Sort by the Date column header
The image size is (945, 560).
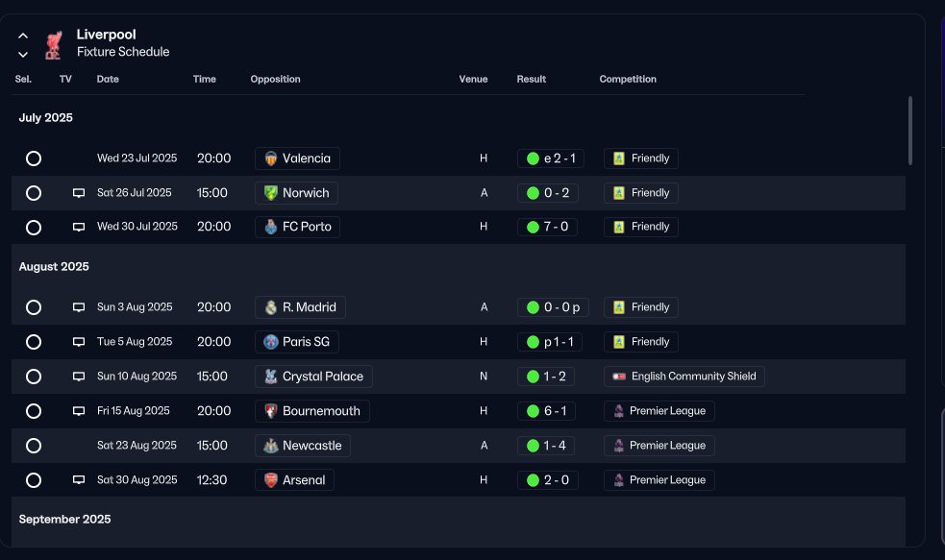click(108, 79)
